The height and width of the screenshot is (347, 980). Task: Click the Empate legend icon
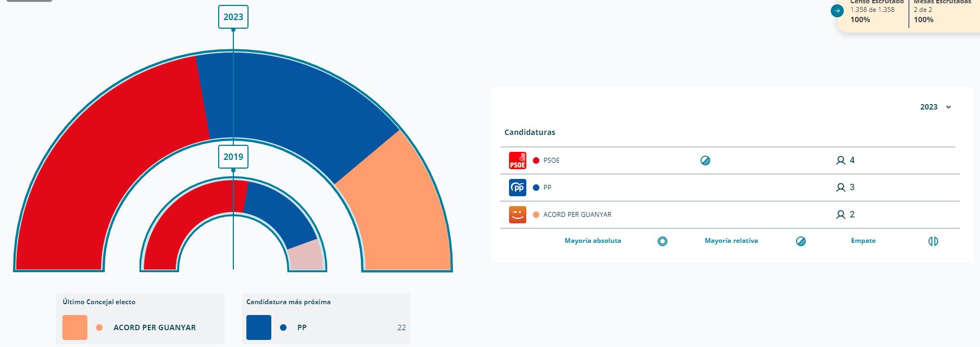933,241
